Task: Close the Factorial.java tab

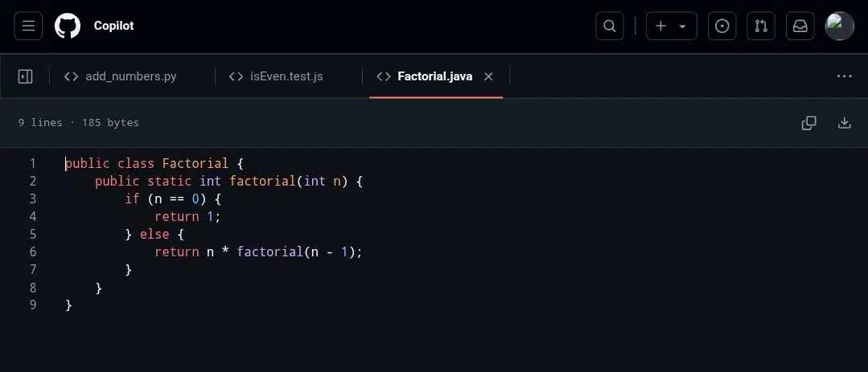Action: [x=488, y=76]
